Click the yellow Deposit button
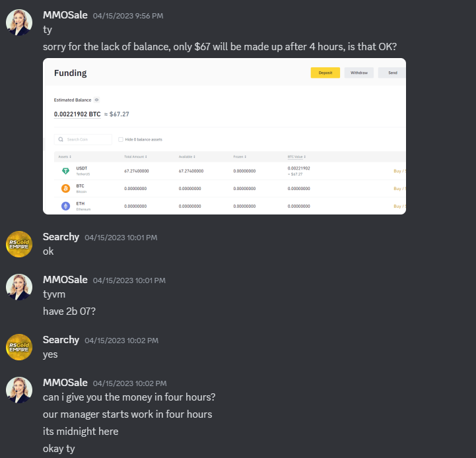The image size is (476, 458). click(325, 73)
